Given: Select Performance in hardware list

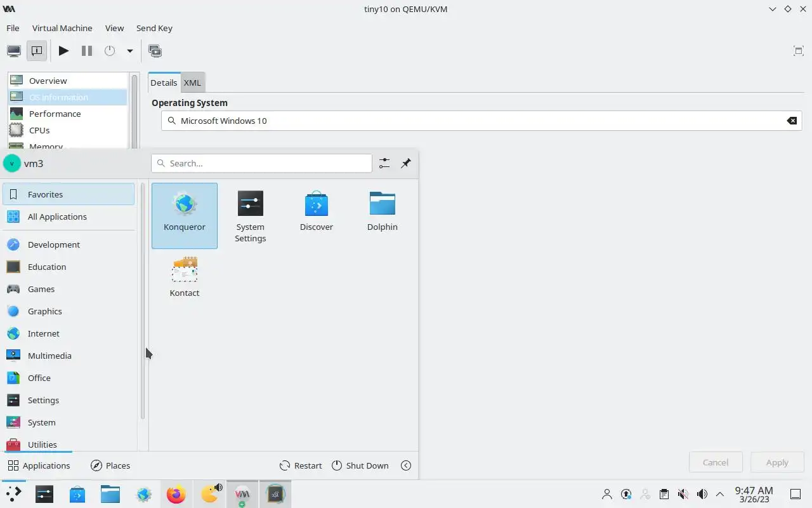Looking at the screenshot, I should (x=68, y=114).
